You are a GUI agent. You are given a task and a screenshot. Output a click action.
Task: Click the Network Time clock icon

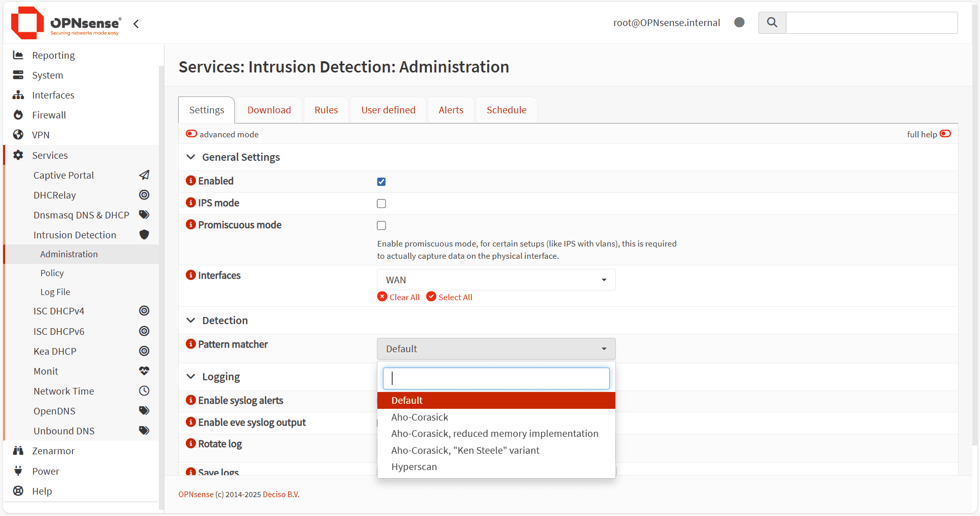[144, 391]
